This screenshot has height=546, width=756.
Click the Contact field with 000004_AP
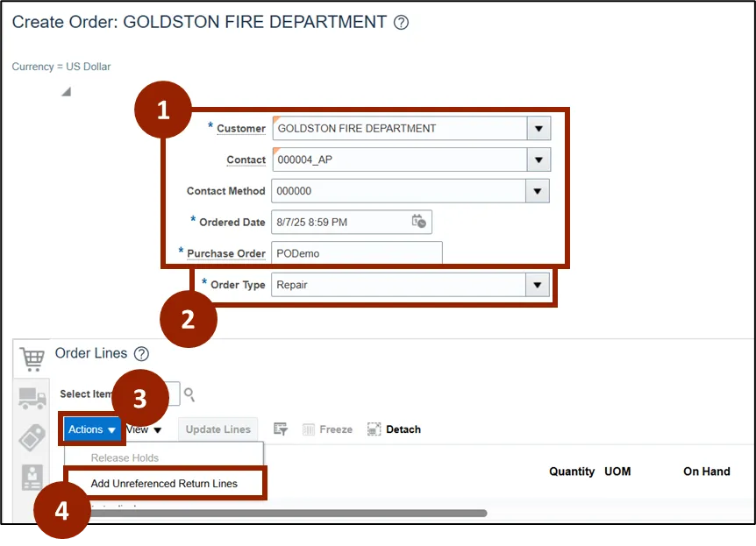point(400,160)
